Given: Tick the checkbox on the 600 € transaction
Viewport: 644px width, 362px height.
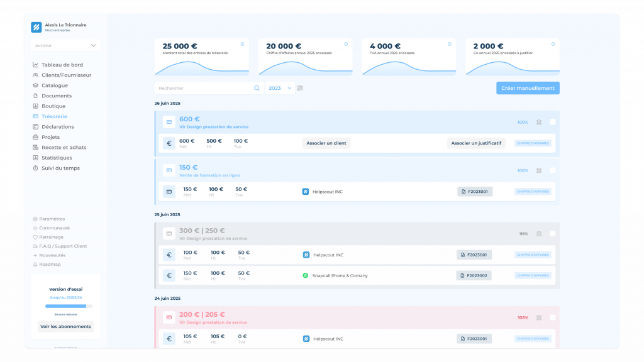Looking at the screenshot, I should point(552,123).
